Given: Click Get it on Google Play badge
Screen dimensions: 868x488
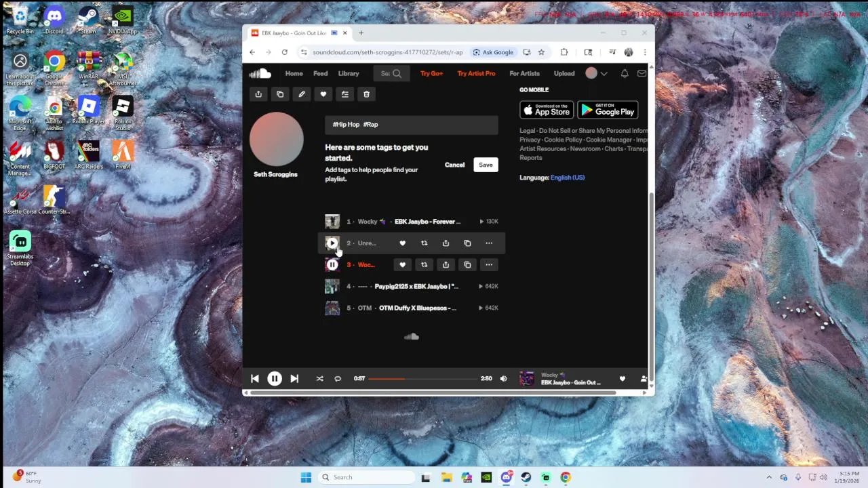Looking at the screenshot, I should [608, 110].
